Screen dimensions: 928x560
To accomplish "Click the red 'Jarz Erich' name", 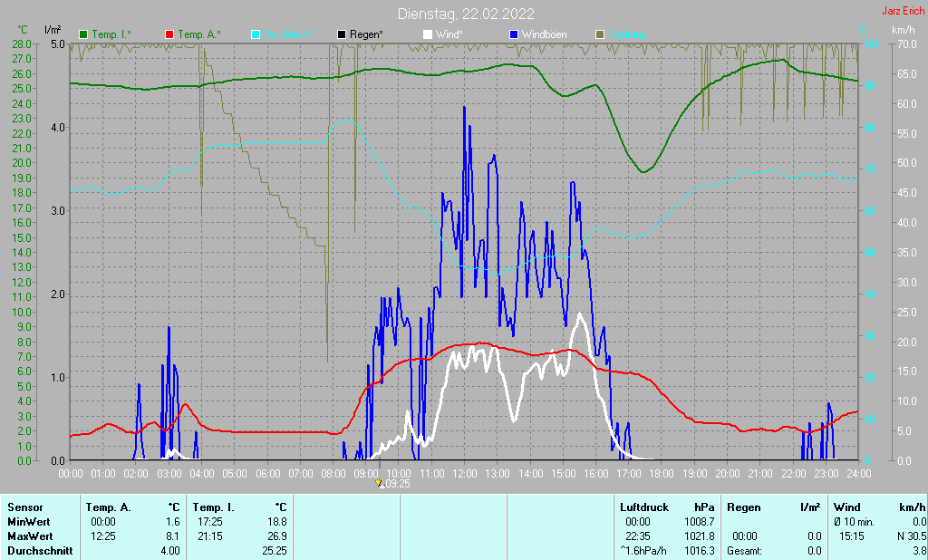I will 904,11.
